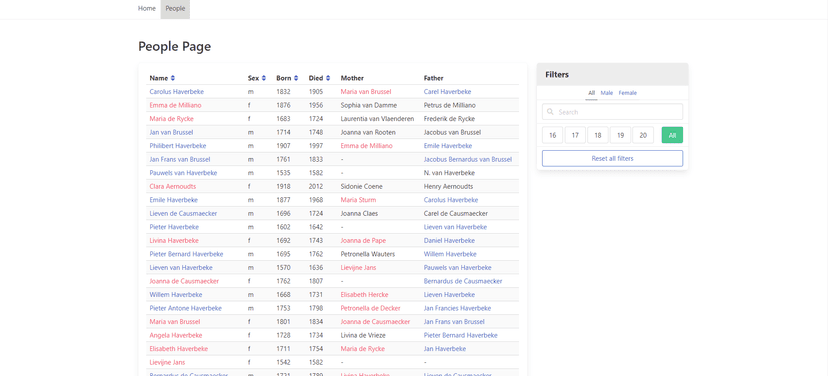Open the Home nav item
This screenshot has width=828, height=376.
point(147,8)
